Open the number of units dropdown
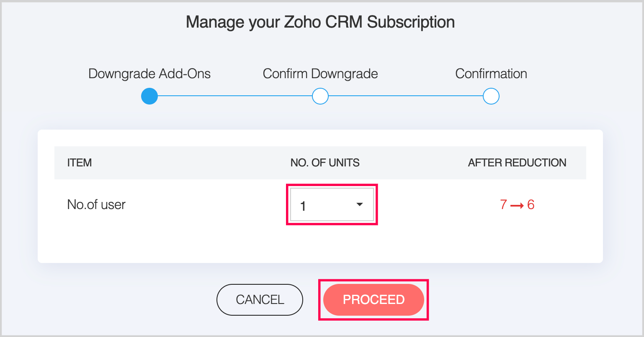The height and width of the screenshot is (337, 644). [331, 204]
